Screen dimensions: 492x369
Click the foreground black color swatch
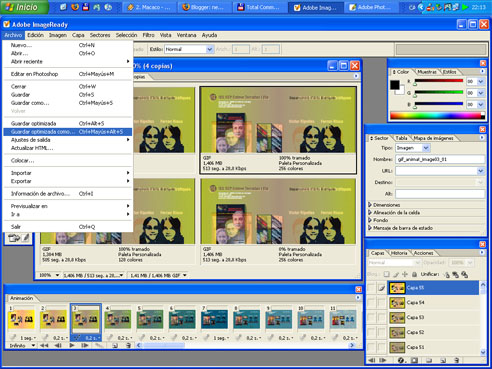point(395,85)
